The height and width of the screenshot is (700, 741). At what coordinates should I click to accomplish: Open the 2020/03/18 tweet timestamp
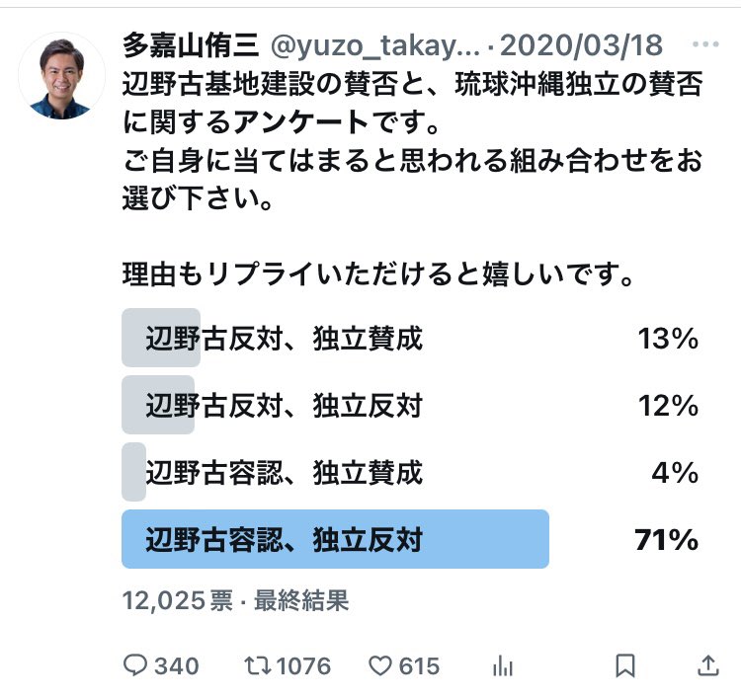pyautogui.click(x=581, y=45)
